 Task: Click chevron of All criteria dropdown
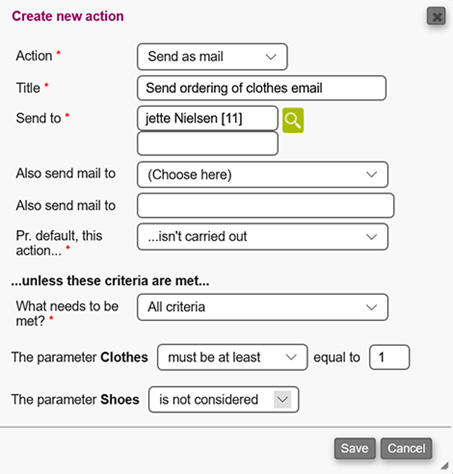pos(371,307)
